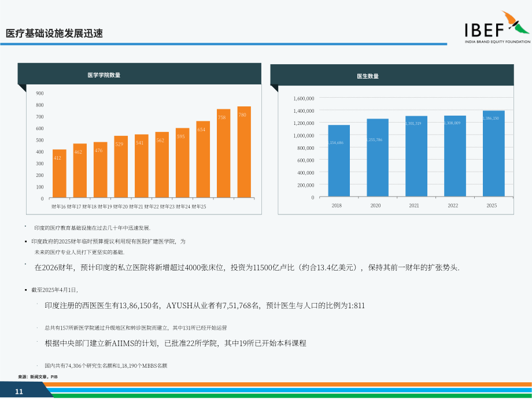The width and height of the screenshot is (532, 399).
Task: Select the orange bar labeled 595
Action: (x=183, y=163)
